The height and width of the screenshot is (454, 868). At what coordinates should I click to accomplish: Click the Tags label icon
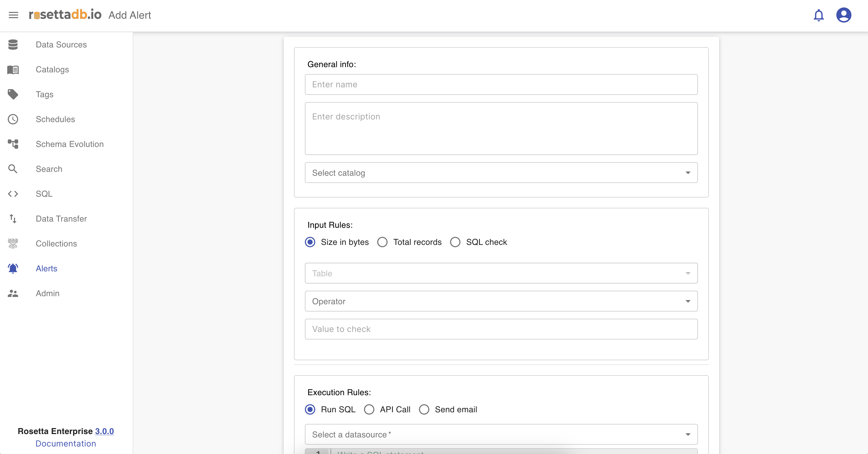click(x=13, y=94)
